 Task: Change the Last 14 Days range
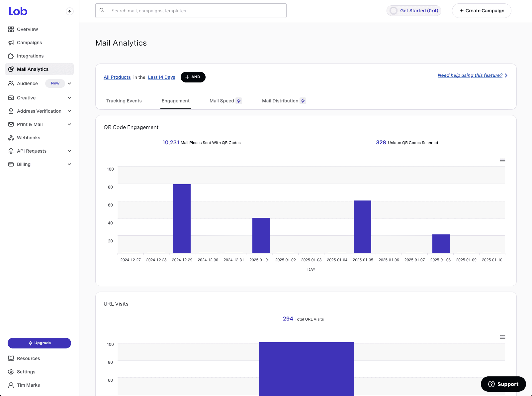162,77
